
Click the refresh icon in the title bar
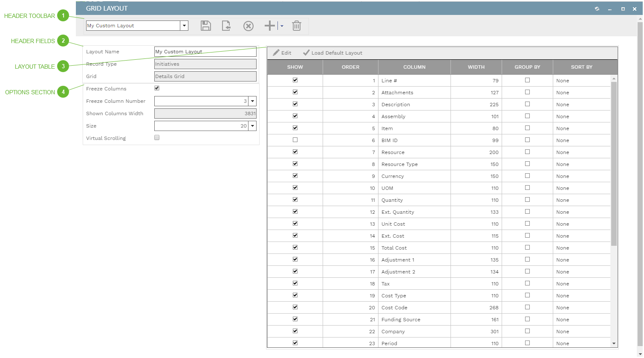click(x=597, y=8)
